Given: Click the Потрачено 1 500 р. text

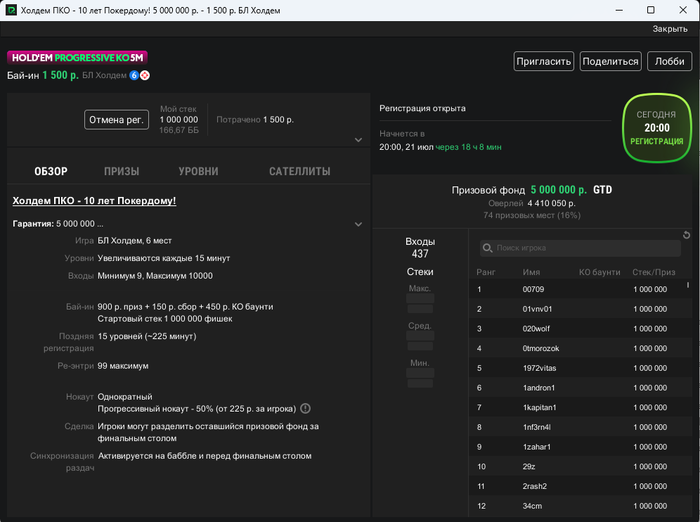Looking at the screenshot, I should point(255,120).
